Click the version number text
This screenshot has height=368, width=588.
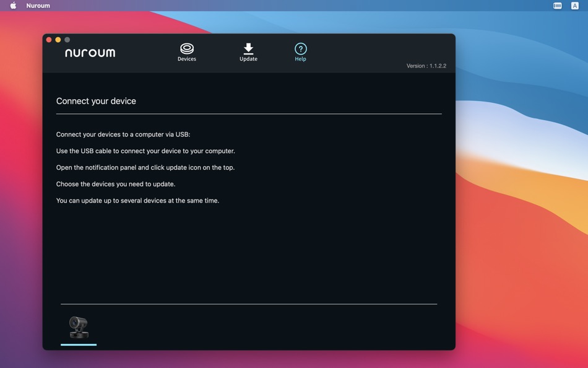[x=426, y=66]
